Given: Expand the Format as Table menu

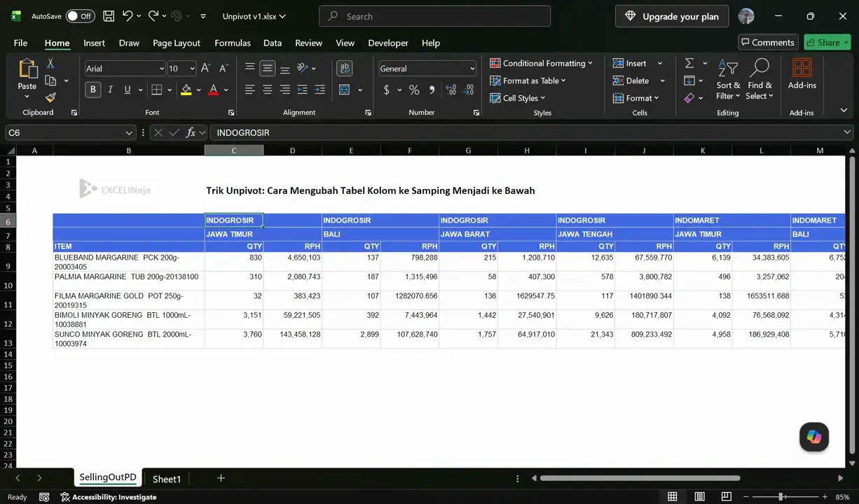Looking at the screenshot, I should (x=528, y=80).
